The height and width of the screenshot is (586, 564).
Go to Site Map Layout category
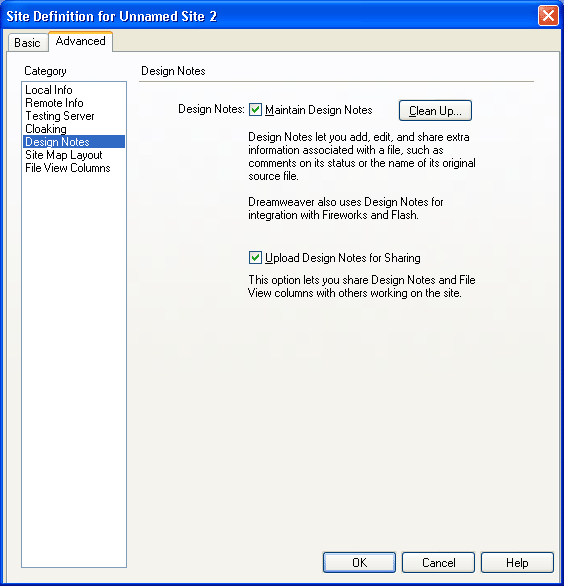[x=64, y=155]
